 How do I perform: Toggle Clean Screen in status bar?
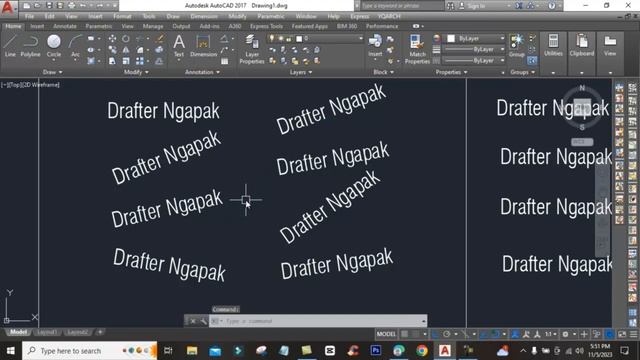tap(622, 334)
